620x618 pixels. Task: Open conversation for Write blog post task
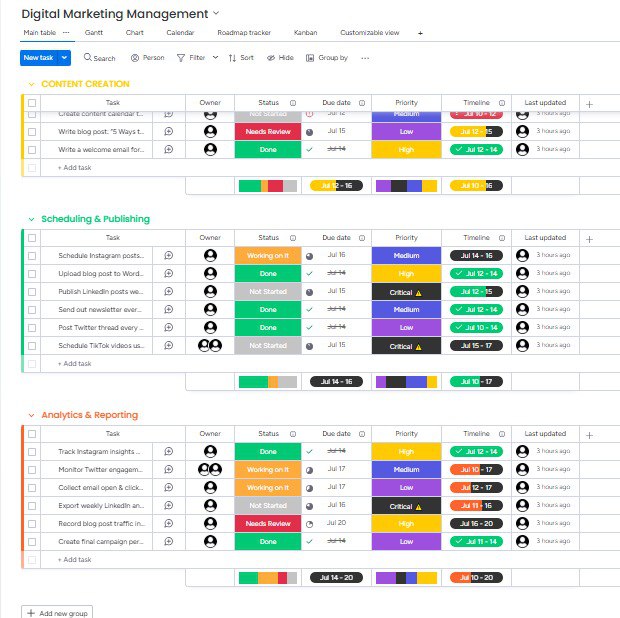point(168,131)
